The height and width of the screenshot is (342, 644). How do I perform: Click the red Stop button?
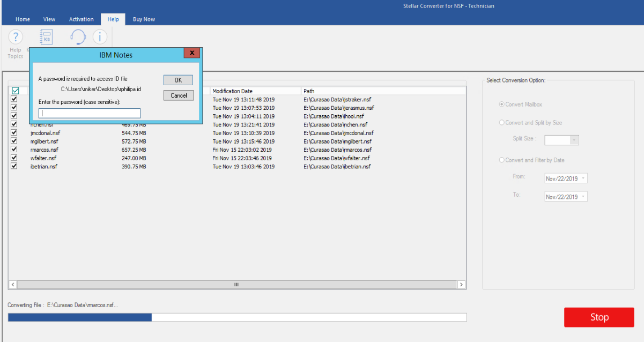click(x=599, y=317)
